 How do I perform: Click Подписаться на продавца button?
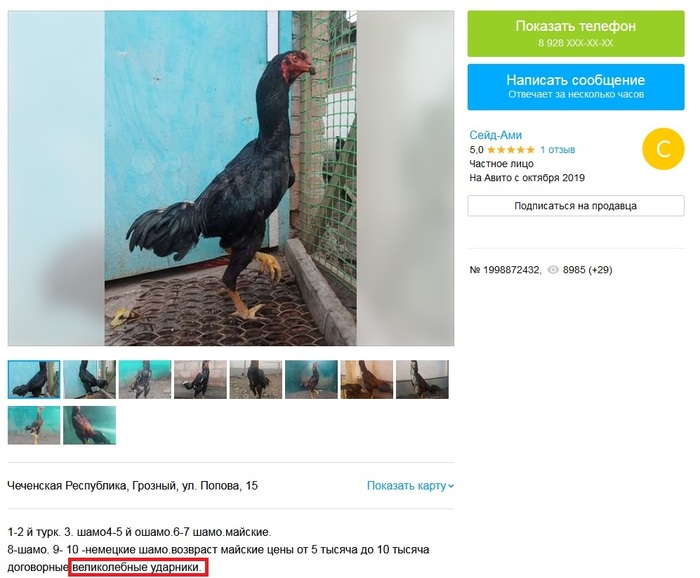[x=575, y=206]
